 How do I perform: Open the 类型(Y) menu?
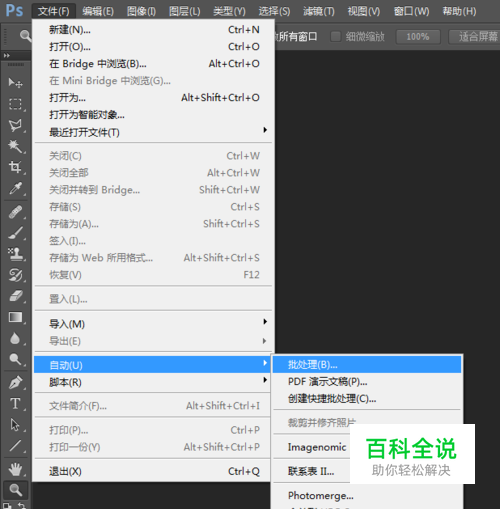(x=229, y=11)
